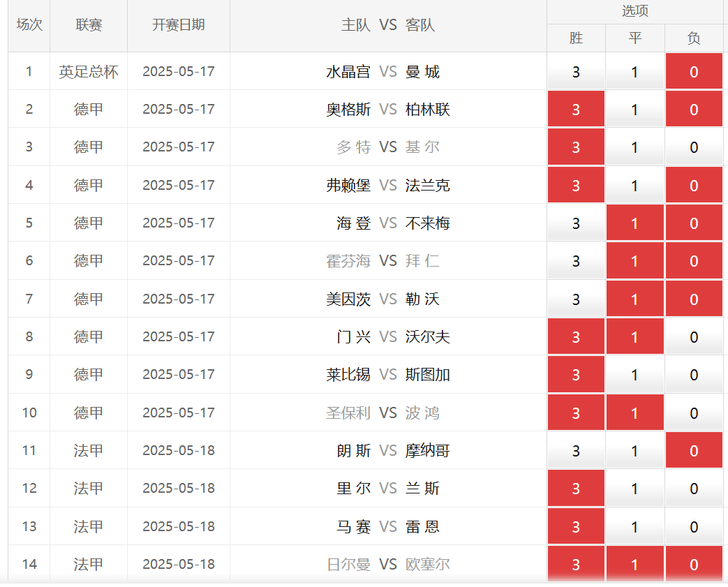Click date 2025-05-17 in 门兴 row
Image resolution: width=728 pixels, height=587 pixels.
pyautogui.click(x=179, y=336)
